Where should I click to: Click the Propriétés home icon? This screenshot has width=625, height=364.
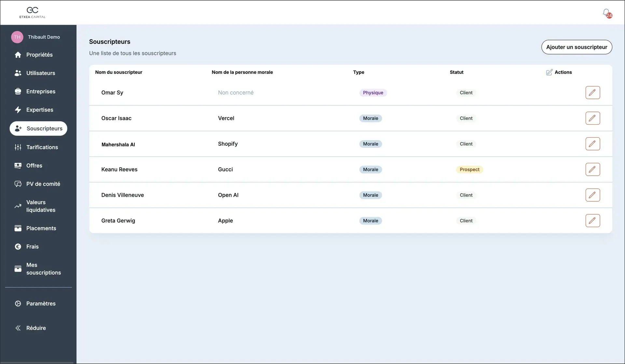click(18, 55)
